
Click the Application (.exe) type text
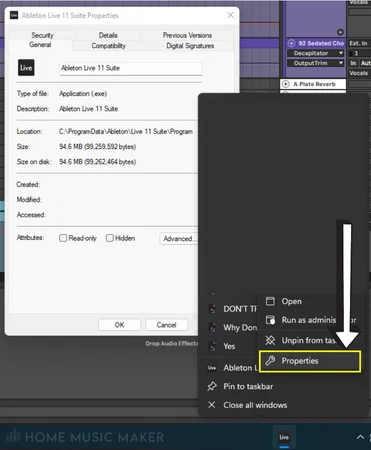tap(83, 94)
